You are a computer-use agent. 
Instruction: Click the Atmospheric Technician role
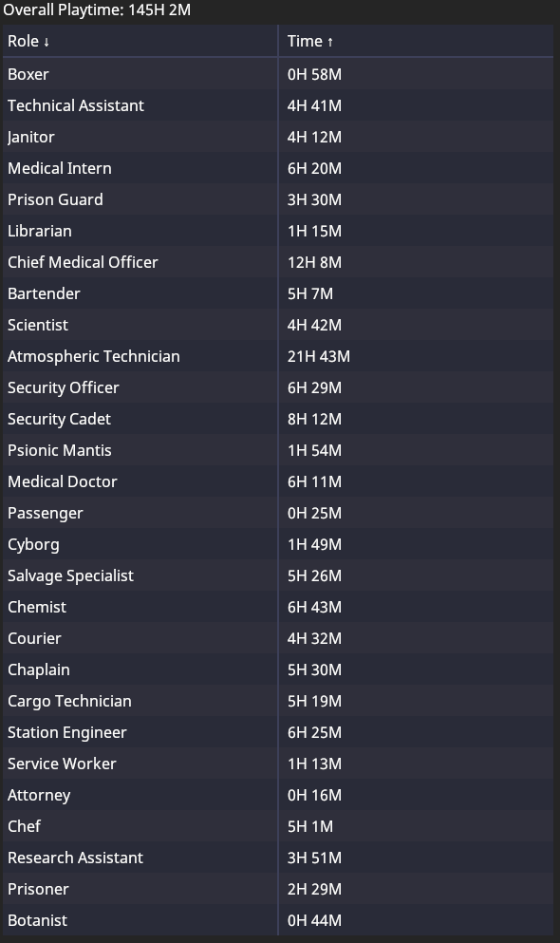(94, 356)
